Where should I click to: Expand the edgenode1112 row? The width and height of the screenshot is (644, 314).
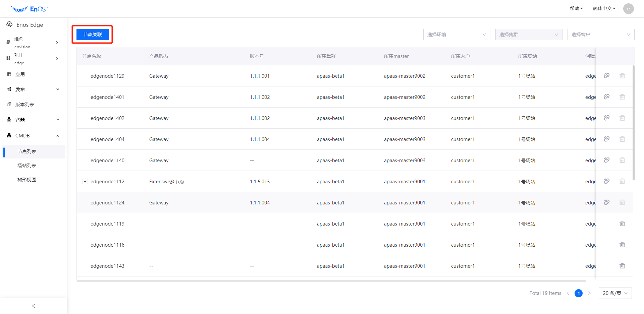[x=85, y=182]
